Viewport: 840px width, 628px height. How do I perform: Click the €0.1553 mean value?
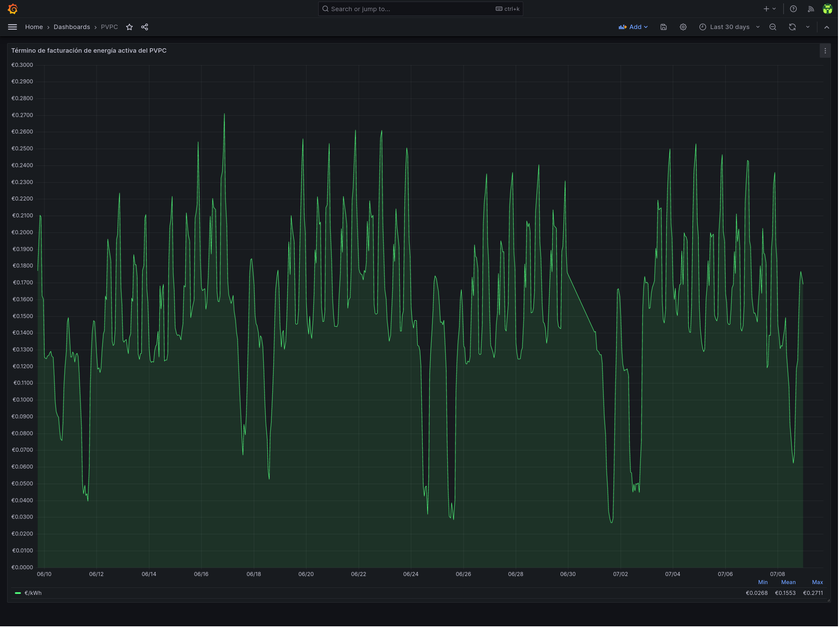[785, 593]
